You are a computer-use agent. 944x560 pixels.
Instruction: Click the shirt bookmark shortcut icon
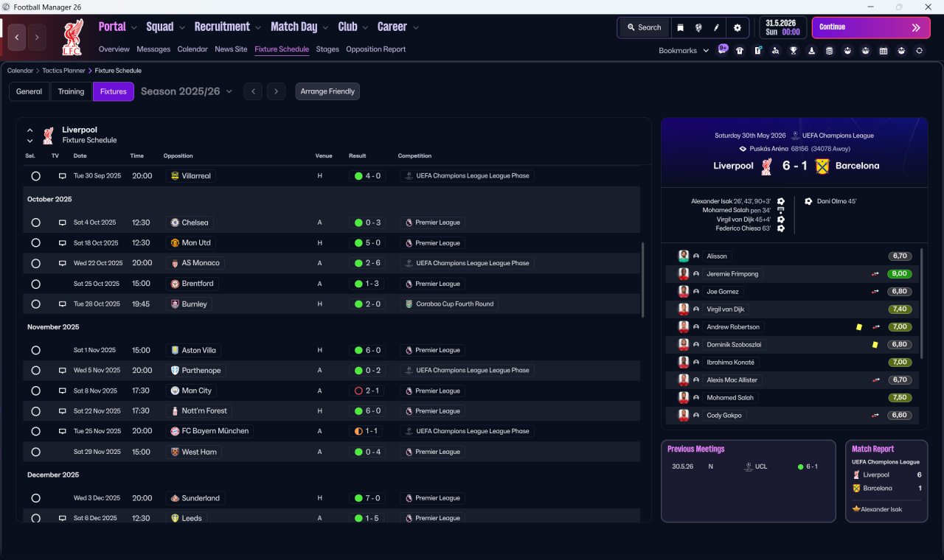tap(740, 51)
